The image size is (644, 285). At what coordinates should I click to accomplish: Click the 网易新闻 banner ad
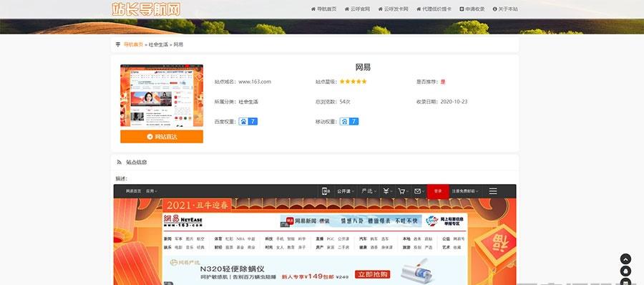pos(351,221)
